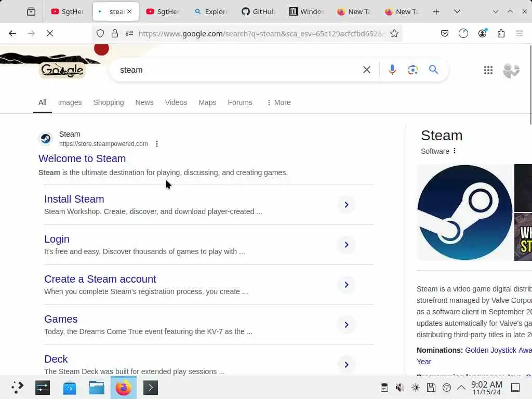Open the Firefox application menu
Screen dimensions: 532x399
pos(519,33)
